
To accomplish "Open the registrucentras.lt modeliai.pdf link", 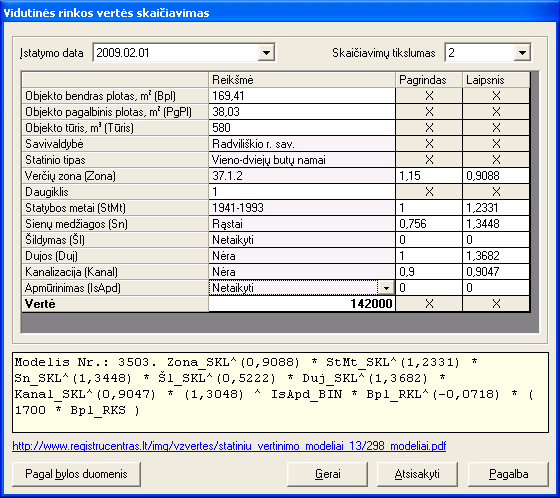I will (x=229, y=446).
